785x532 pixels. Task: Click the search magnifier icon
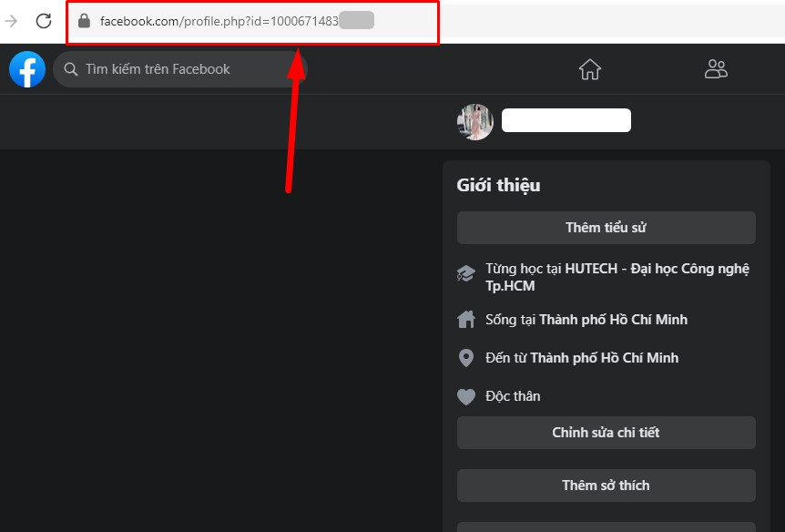[71, 69]
